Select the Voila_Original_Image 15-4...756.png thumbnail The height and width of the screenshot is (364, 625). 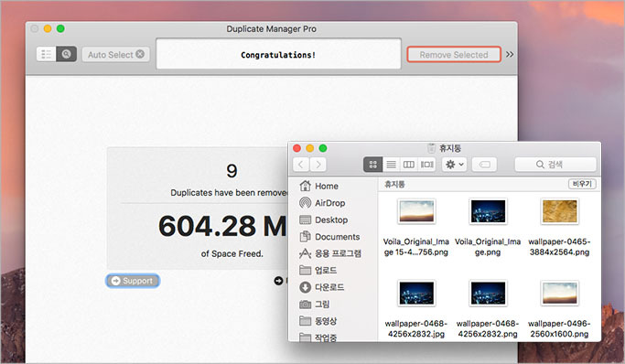[416, 211]
